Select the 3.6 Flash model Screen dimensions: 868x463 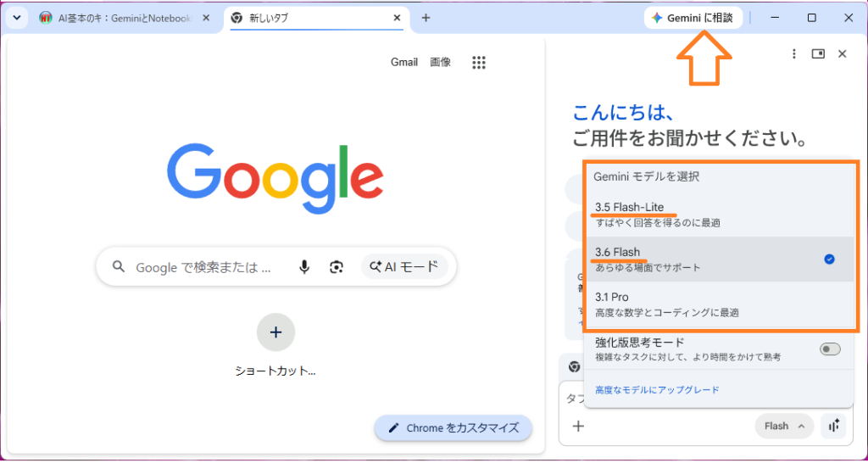(720, 259)
